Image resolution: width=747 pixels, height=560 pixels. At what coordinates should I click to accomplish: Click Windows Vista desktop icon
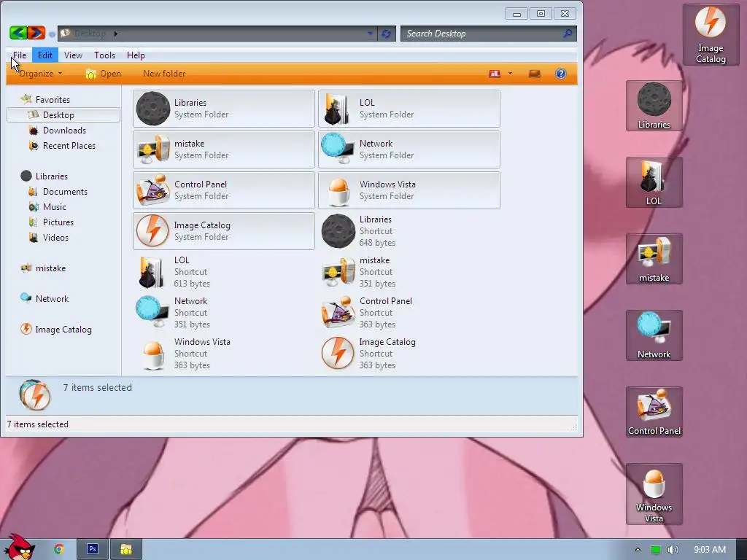coord(654,494)
